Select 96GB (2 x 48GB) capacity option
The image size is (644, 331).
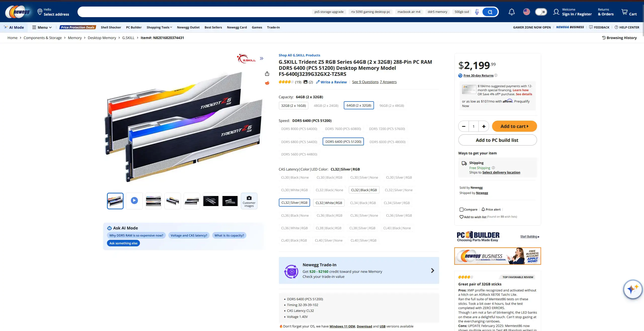pos(392,106)
